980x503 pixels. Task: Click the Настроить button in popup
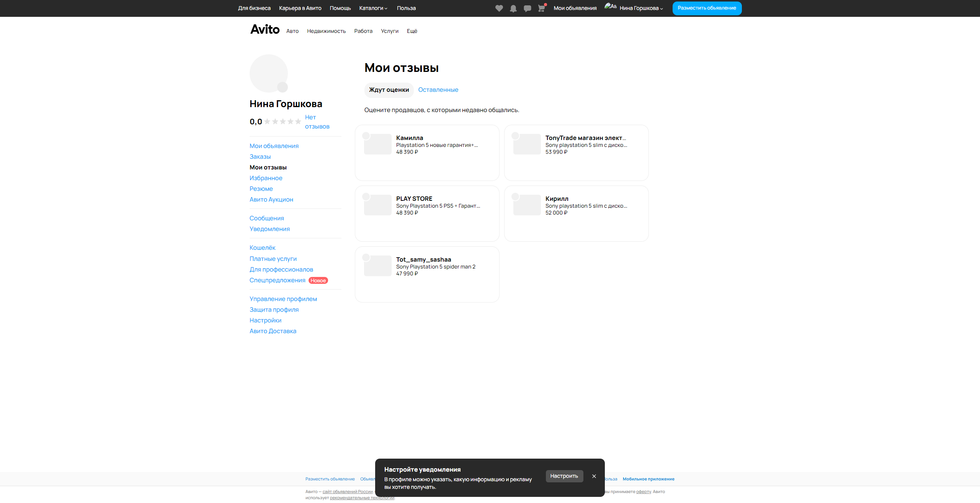pos(564,476)
